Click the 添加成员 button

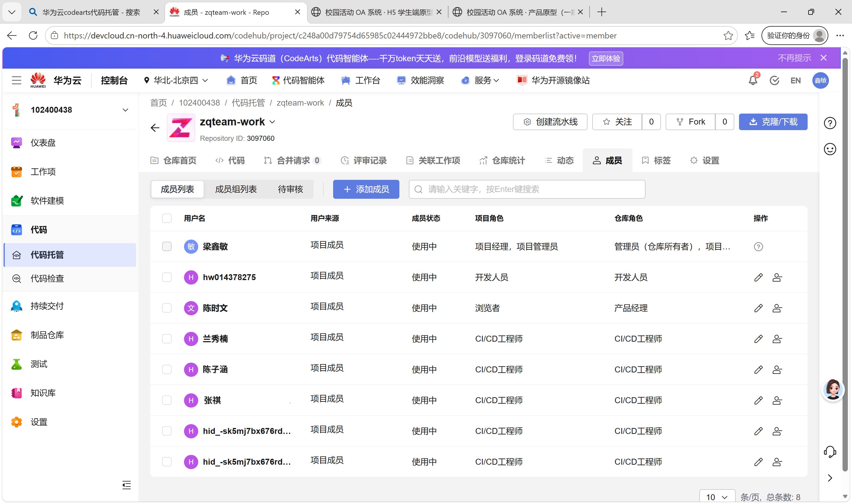point(366,189)
